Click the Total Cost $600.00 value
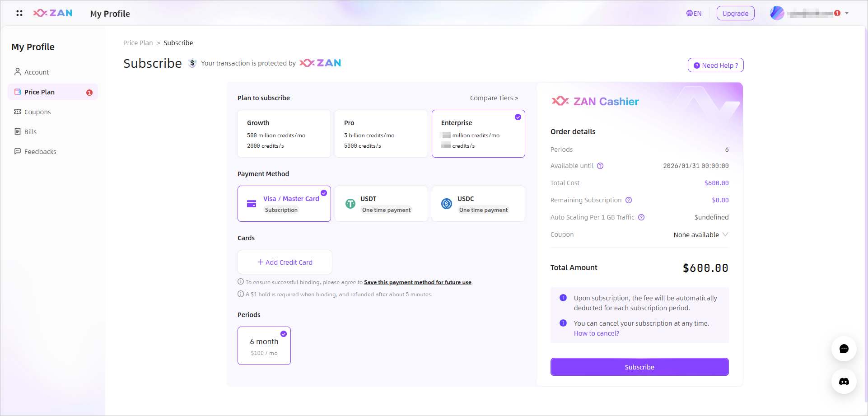868x416 pixels. 717,183
